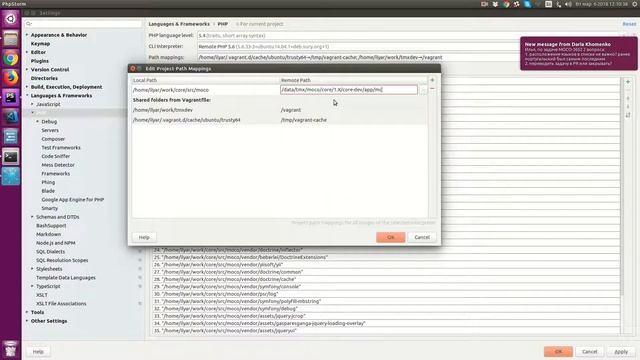Add an include path in Settings window
This screenshot has width=640, height=360.
pyautogui.click(x=628, y=82)
